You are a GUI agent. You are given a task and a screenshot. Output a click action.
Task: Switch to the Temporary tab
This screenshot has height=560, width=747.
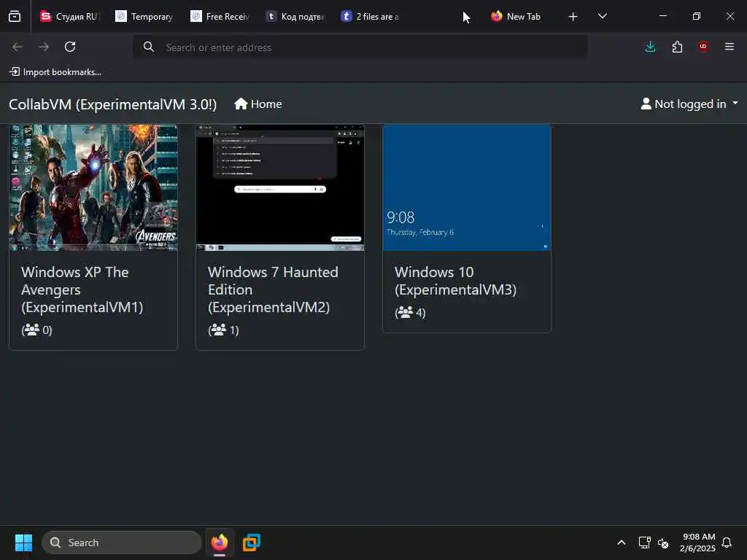click(x=144, y=16)
